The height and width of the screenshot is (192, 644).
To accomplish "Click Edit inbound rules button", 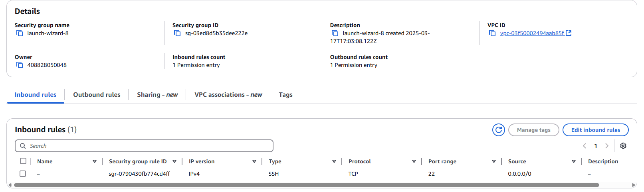I will [x=596, y=130].
